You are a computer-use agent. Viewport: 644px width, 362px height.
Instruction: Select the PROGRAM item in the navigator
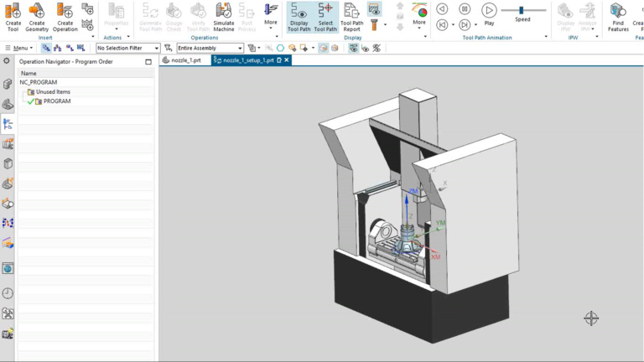pos(57,101)
